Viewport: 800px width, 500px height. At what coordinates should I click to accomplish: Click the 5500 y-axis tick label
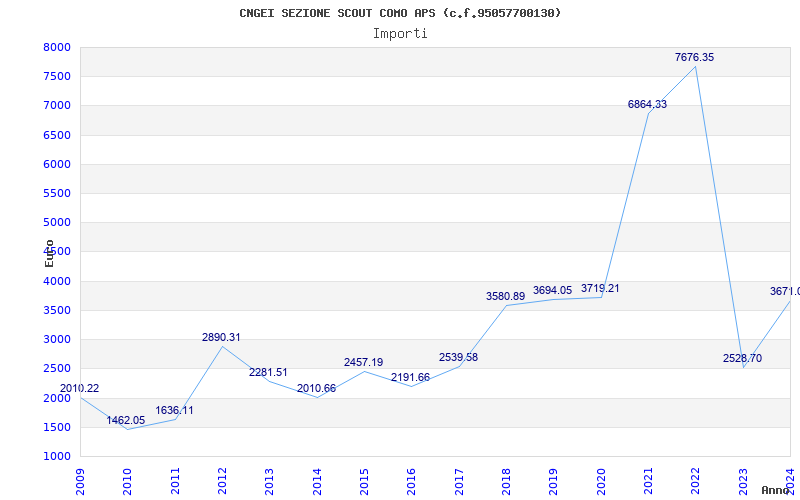click(57, 193)
